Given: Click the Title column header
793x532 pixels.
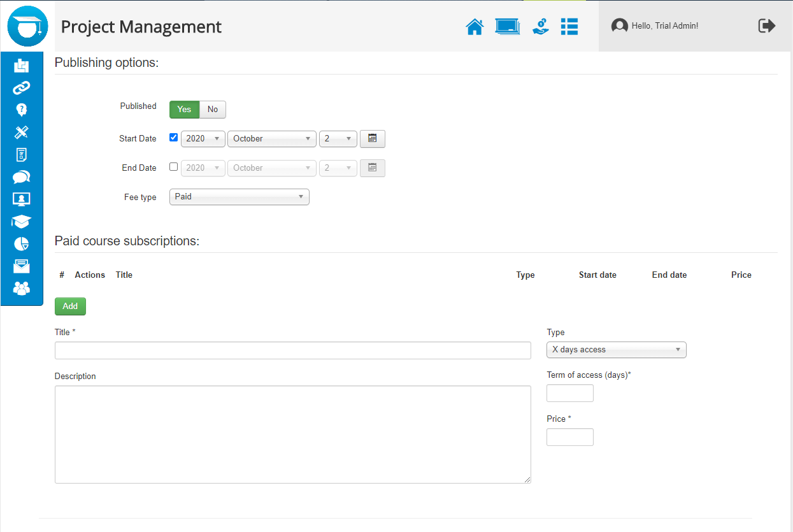Looking at the screenshot, I should 124,275.
